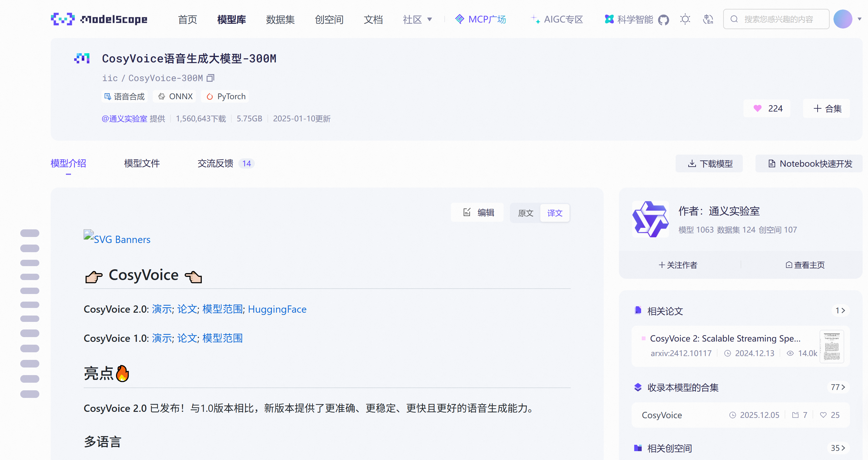Open the HuggingFace link for CosyVoice 2.0
Image resolution: width=868 pixels, height=460 pixels.
[277, 309]
